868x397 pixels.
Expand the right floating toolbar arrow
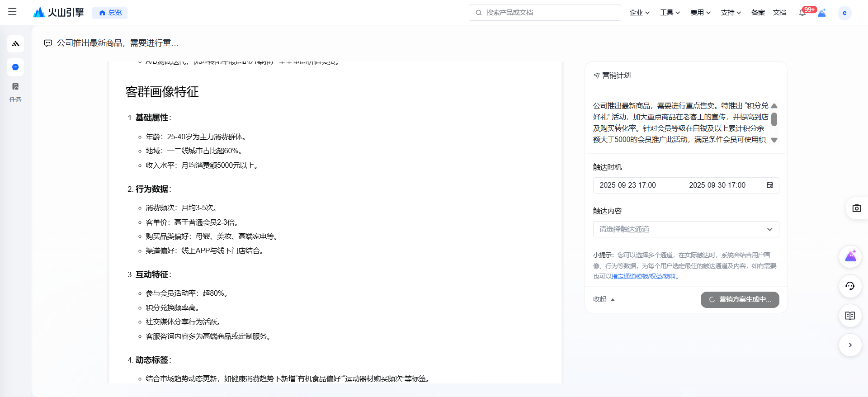[850, 345]
